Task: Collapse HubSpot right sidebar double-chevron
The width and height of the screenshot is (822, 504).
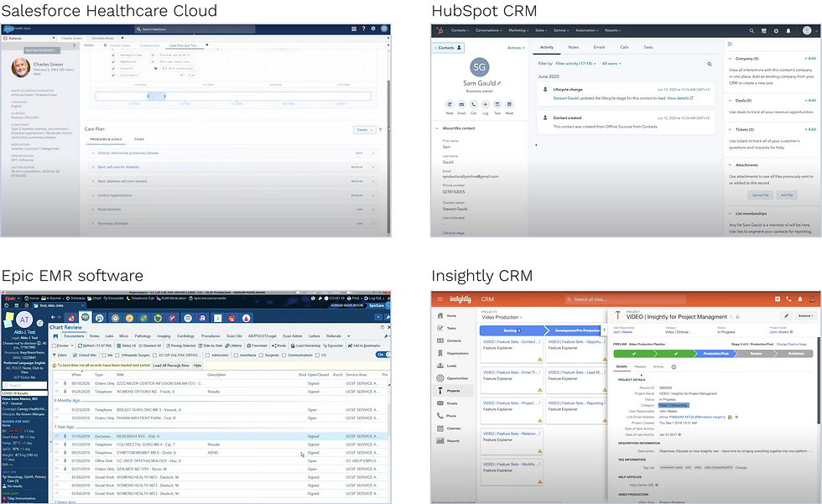Action: [730, 44]
